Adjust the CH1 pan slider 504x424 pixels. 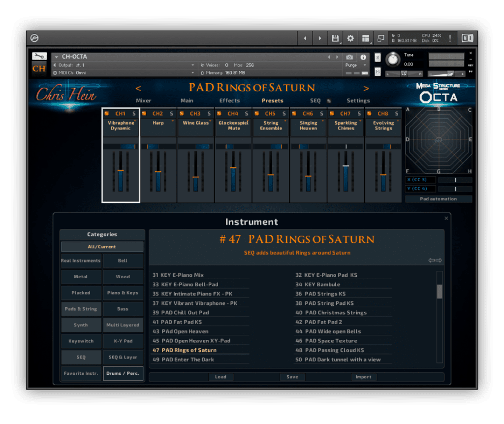[121, 146]
